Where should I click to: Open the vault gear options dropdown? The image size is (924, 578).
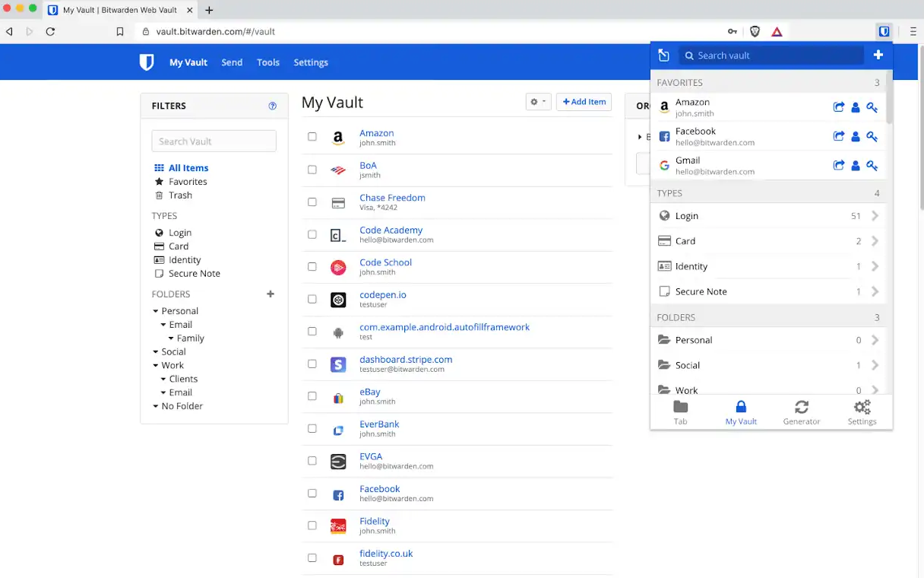538,102
